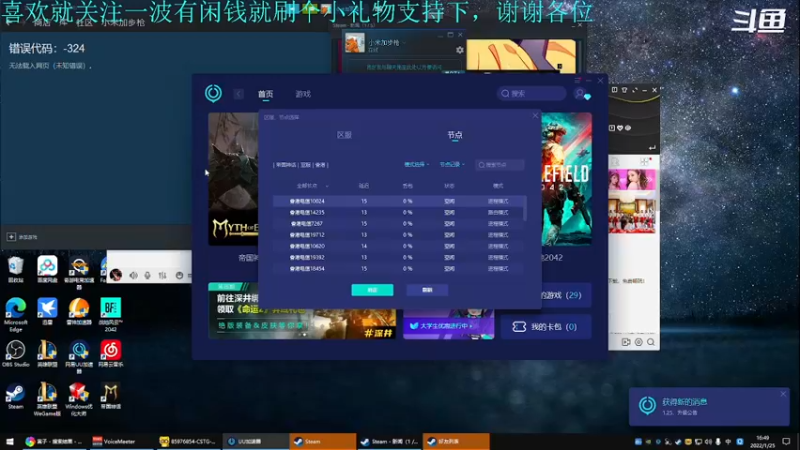Confirm with the teal 确定 button
Viewport: 800px width, 450px height.
(372, 290)
